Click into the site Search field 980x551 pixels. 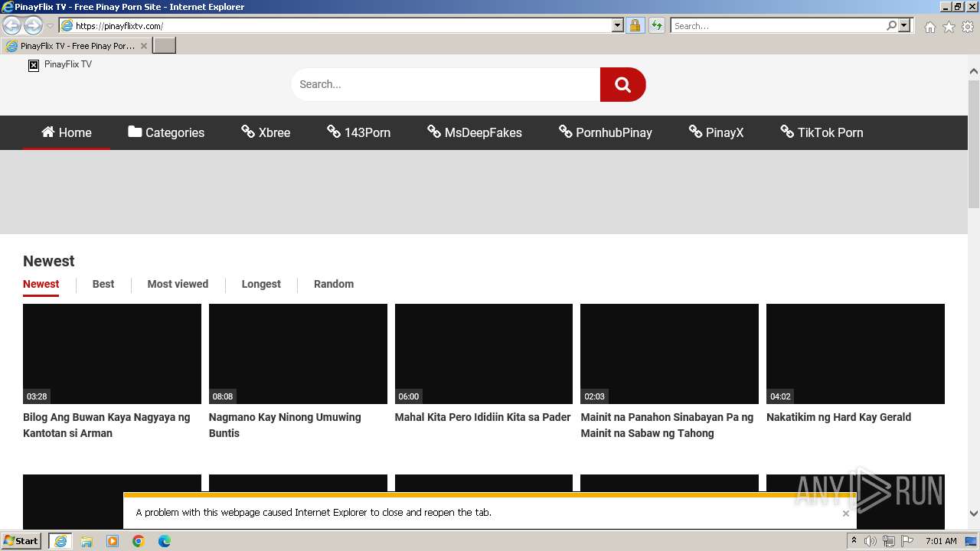point(446,84)
